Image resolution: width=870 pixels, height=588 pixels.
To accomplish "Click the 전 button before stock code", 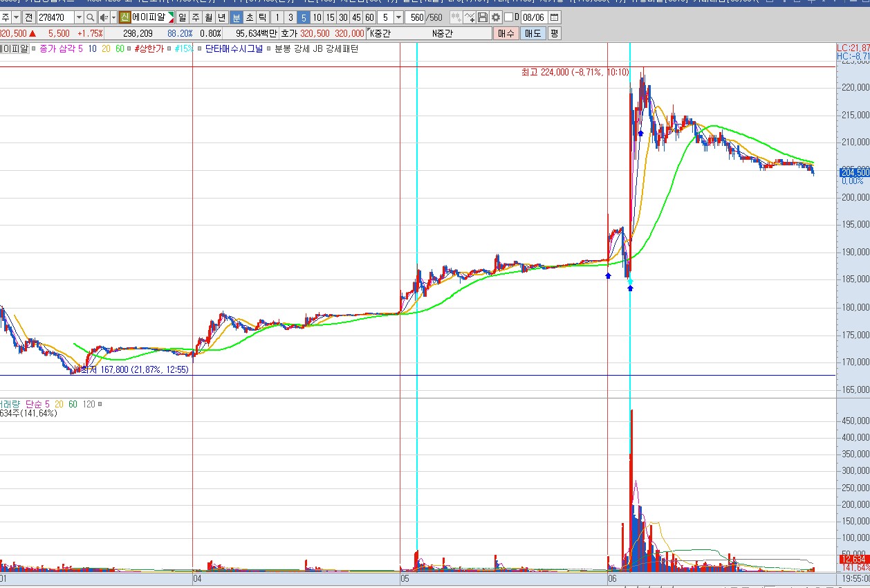I will 28,17.
